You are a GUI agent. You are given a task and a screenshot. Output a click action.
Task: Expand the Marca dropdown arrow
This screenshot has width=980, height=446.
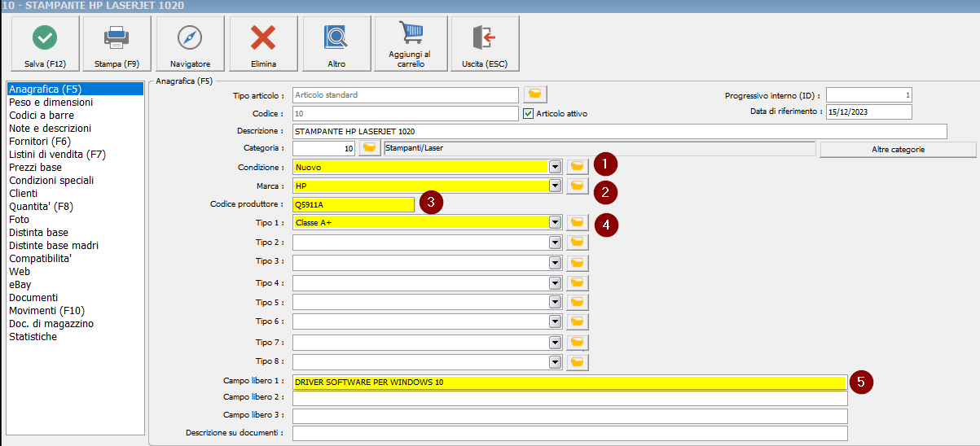556,186
